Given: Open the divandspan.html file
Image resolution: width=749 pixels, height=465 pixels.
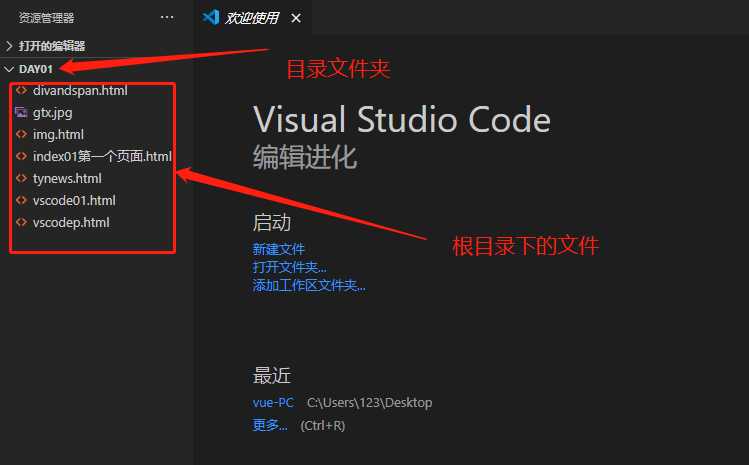Looking at the screenshot, I should pos(80,90).
